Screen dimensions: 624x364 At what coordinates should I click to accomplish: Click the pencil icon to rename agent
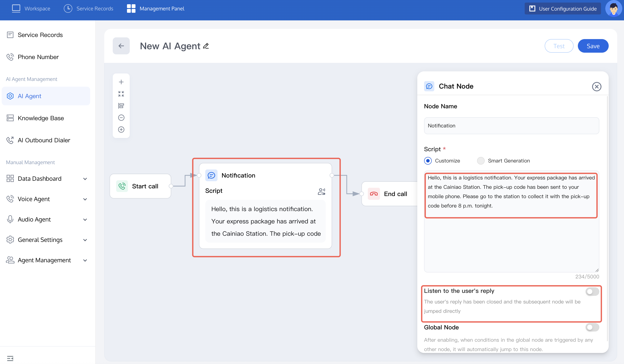pos(206,46)
